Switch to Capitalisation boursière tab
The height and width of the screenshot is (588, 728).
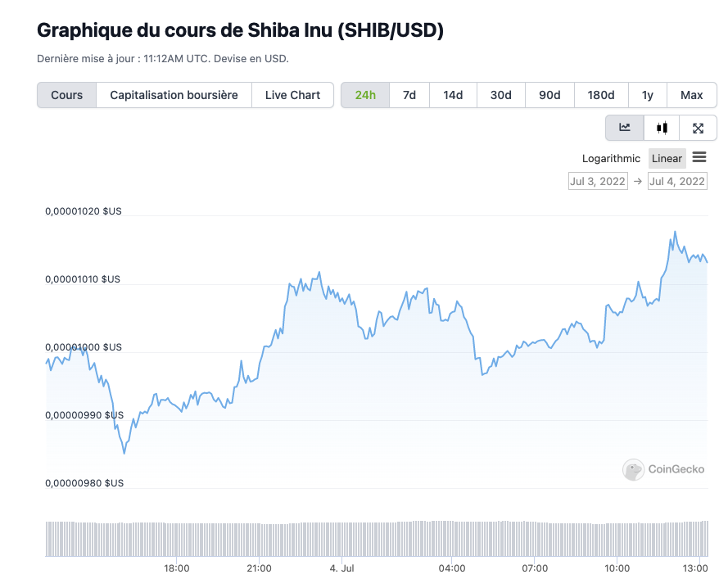click(174, 95)
